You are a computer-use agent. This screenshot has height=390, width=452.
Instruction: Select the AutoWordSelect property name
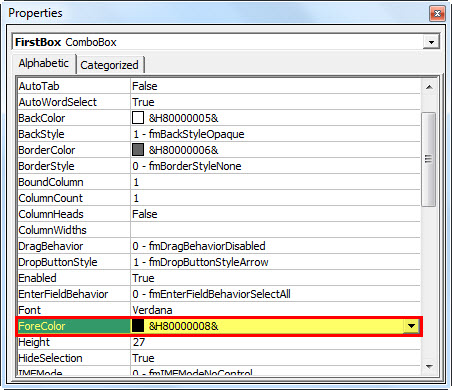(x=57, y=102)
